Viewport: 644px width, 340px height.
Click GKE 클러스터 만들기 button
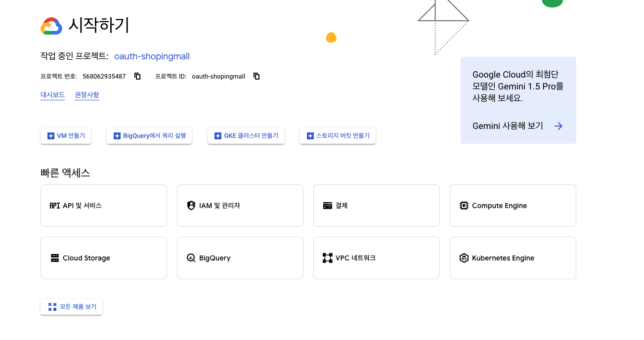246,136
